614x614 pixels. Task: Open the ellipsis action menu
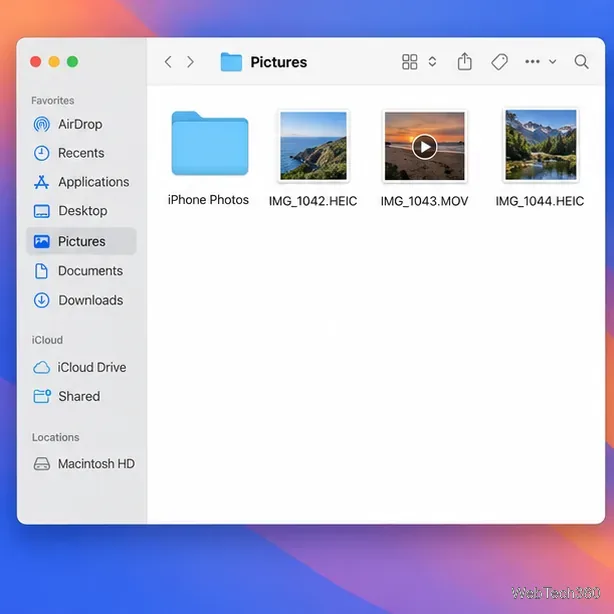[532, 61]
